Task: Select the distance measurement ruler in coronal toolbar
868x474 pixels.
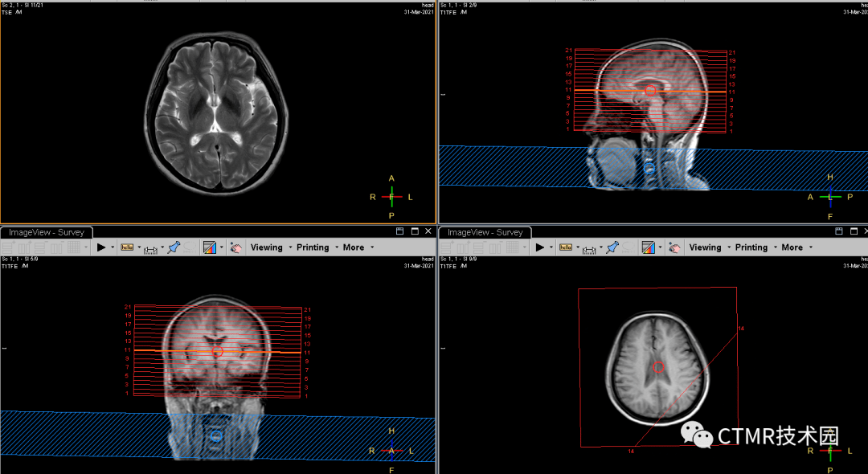Action: [x=150, y=248]
